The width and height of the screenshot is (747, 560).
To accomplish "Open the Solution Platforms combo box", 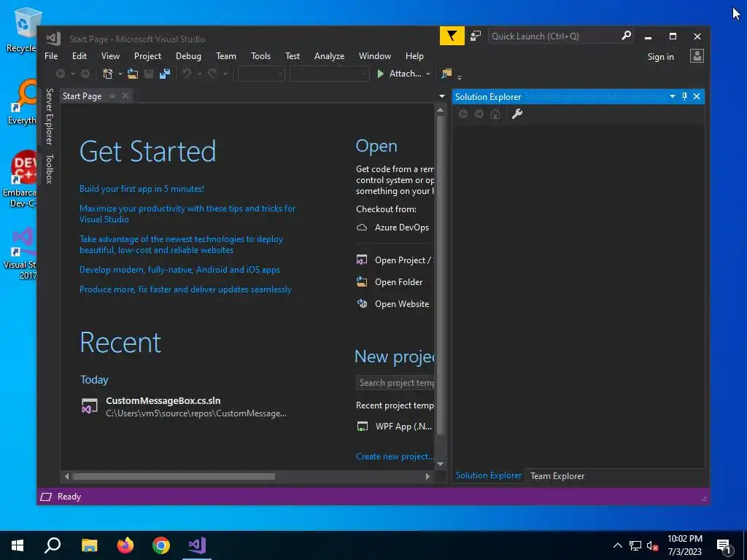I will (x=329, y=74).
